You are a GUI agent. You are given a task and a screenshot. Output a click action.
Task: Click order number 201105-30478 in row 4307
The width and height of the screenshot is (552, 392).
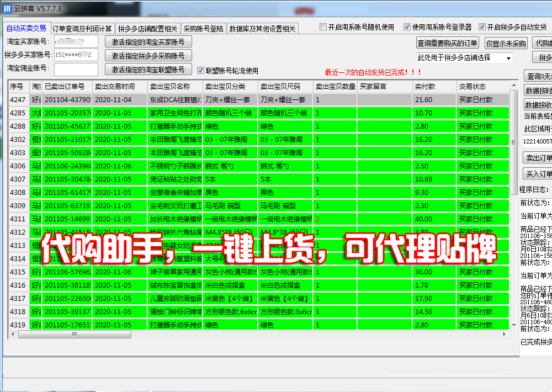click(x=67, y=179)
